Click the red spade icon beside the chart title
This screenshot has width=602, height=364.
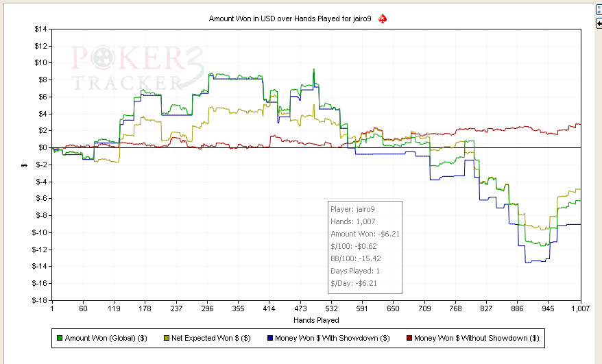click(x=383, y=19)
